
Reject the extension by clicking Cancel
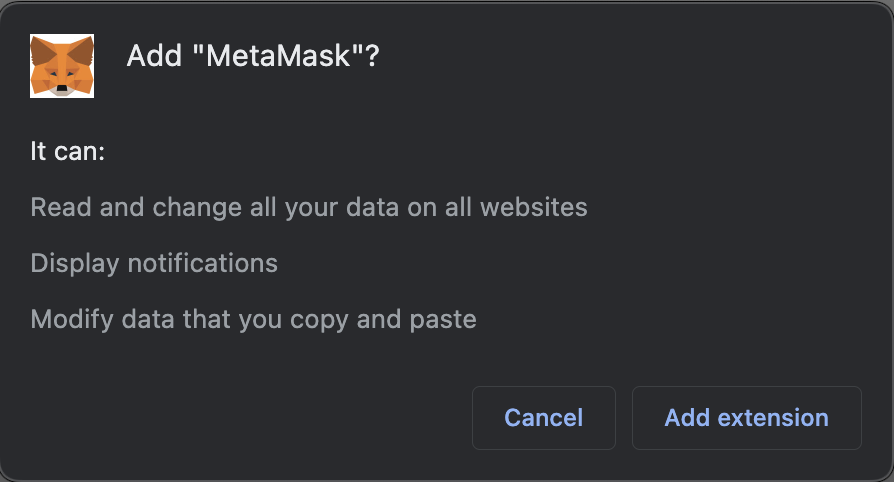coord(543,418)
